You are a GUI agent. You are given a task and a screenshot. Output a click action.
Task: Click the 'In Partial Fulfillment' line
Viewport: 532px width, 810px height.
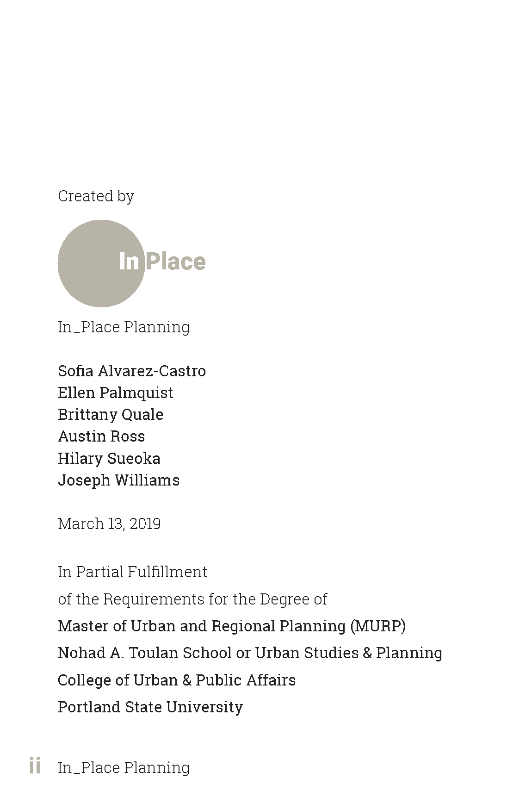132,572
